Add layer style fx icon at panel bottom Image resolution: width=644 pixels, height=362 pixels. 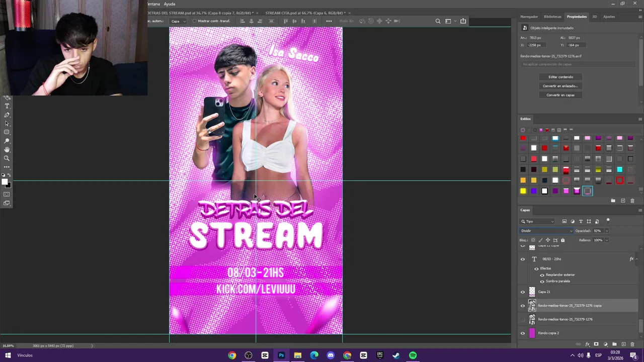coord(587,344)
